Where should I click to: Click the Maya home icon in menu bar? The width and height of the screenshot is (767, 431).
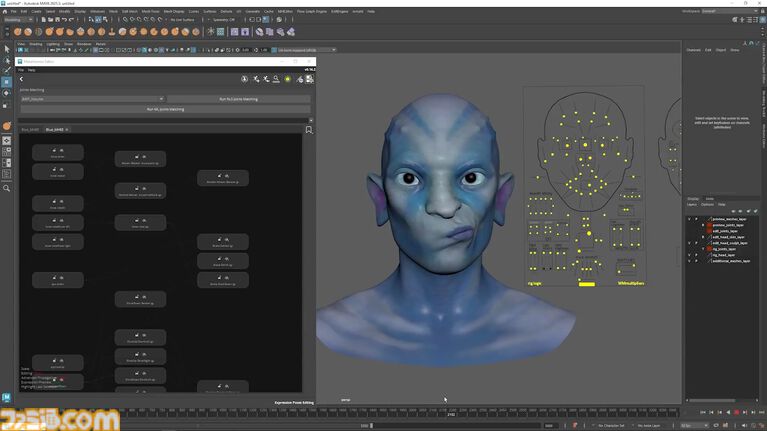click(5, 11)
